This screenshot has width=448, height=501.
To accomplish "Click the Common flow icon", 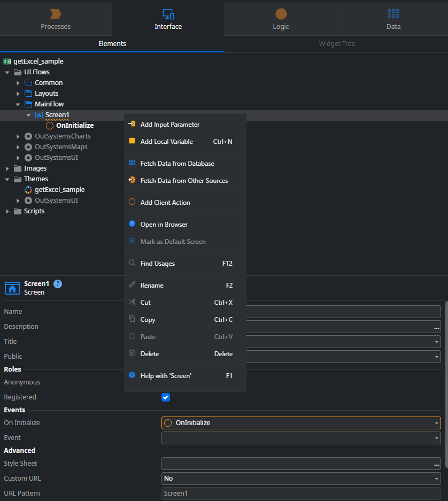I will click(x=28, y=83).
